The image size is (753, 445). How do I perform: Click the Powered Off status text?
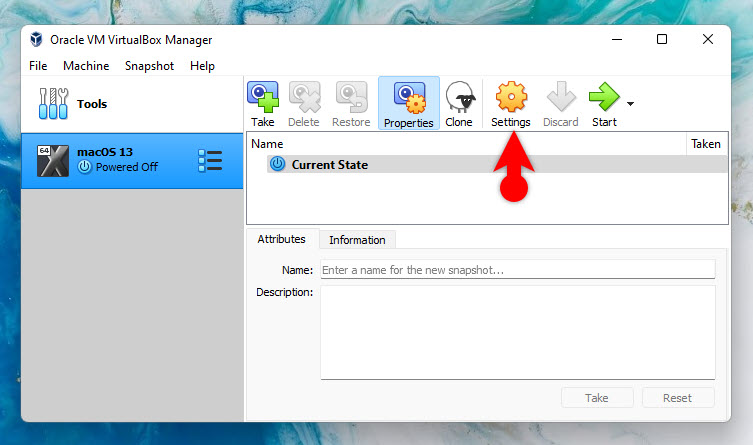[x=127, y=167]
